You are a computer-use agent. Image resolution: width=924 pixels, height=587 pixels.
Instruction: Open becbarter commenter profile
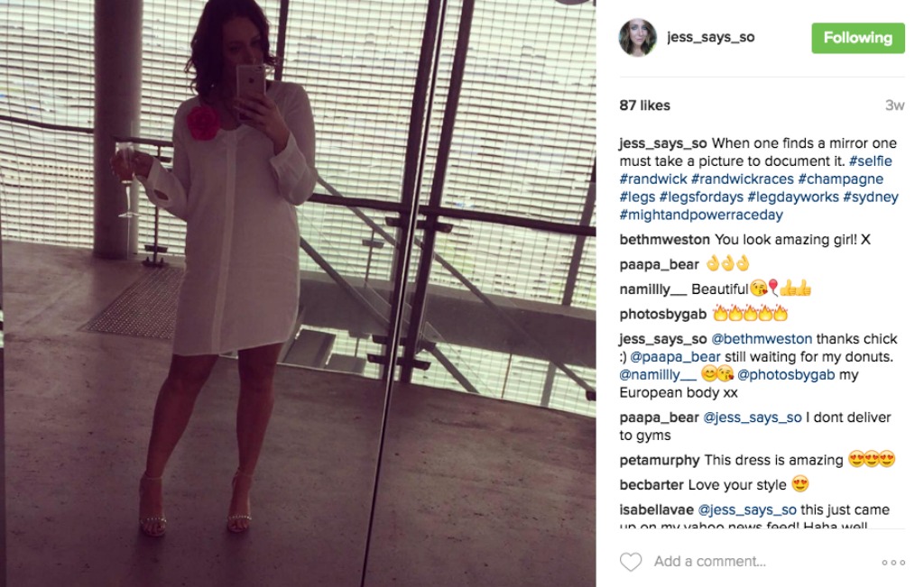(651, 484)
